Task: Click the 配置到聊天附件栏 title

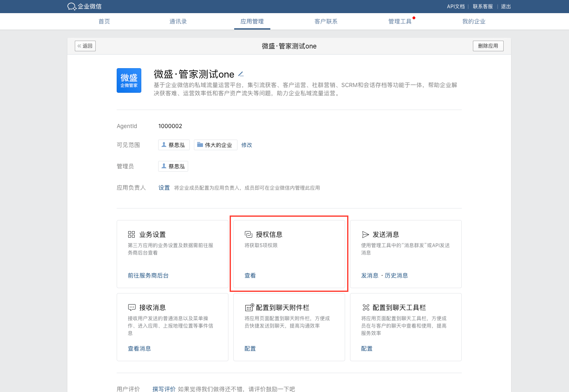Action: click(x=283, y=307)
